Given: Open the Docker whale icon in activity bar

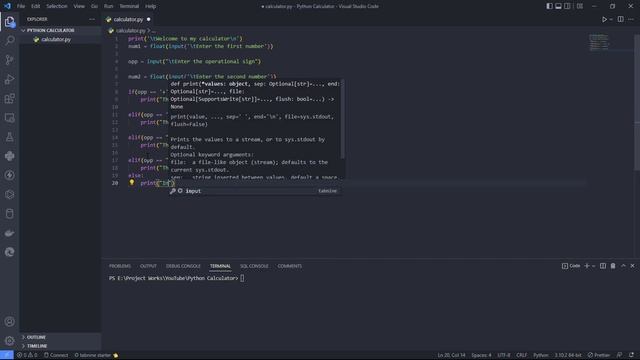Looking at the screenshot, I should point(9,233).
